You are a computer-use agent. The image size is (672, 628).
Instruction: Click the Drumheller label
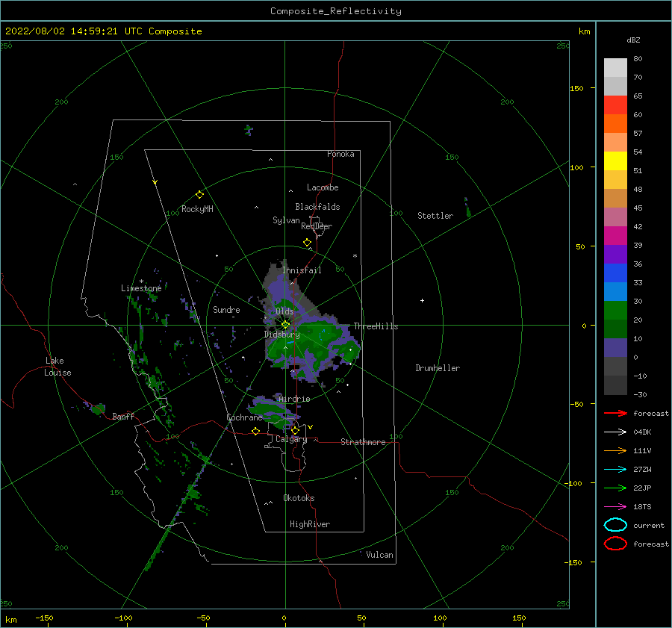click(438, 368)
